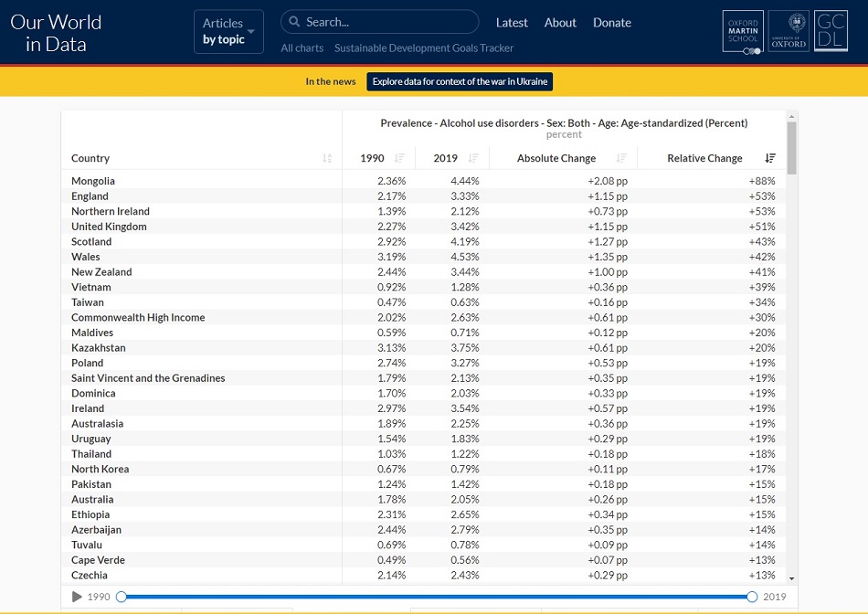The image size is (868, 614).
Task: Open the University of Oxford logo link
Action: click(789, 32)
